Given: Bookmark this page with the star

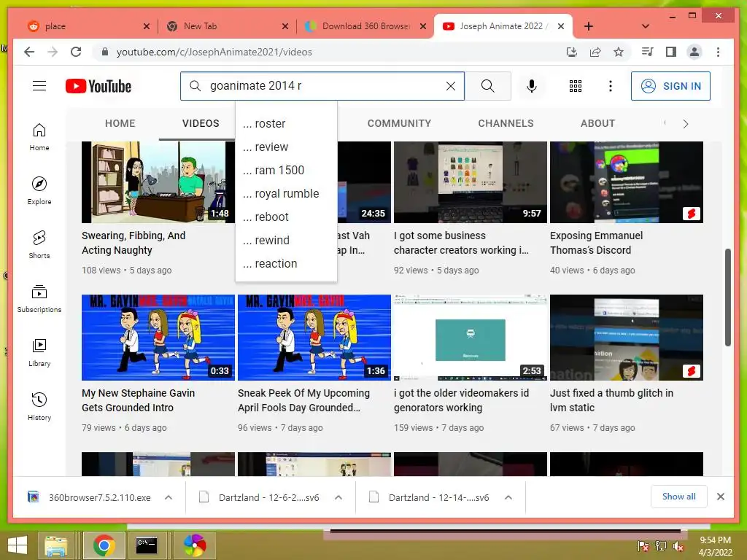Looking at the screenshot, I should (619, 52).
